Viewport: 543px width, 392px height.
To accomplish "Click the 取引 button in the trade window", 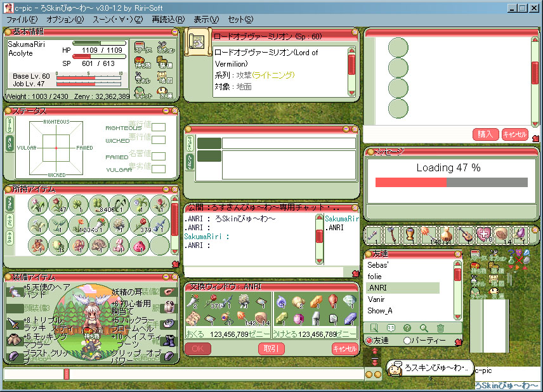I will coord(271,348).
